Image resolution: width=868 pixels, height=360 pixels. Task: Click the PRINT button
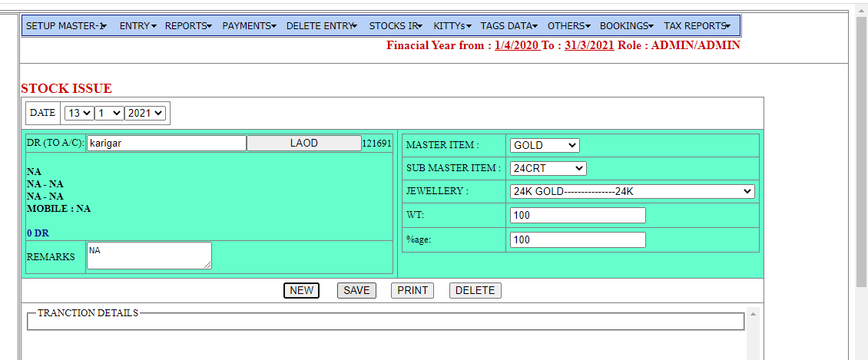pyautogui.click(x=412, y=290)
